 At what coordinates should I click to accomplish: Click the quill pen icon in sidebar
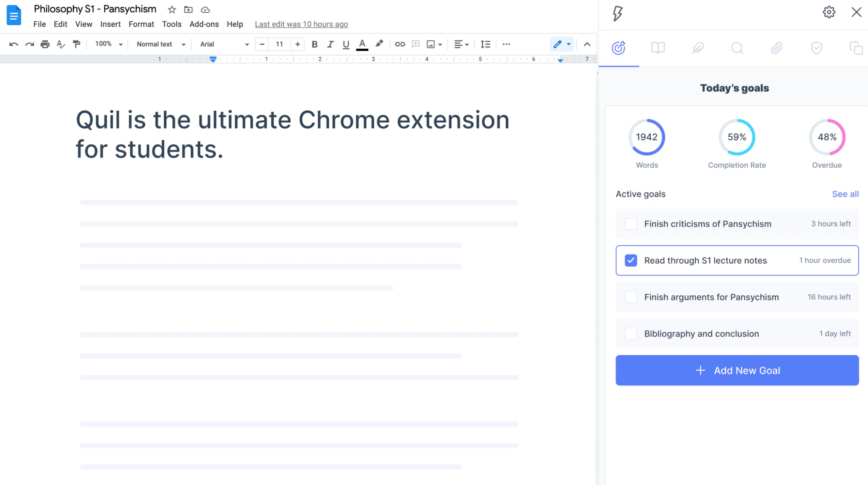coord(697,48)
